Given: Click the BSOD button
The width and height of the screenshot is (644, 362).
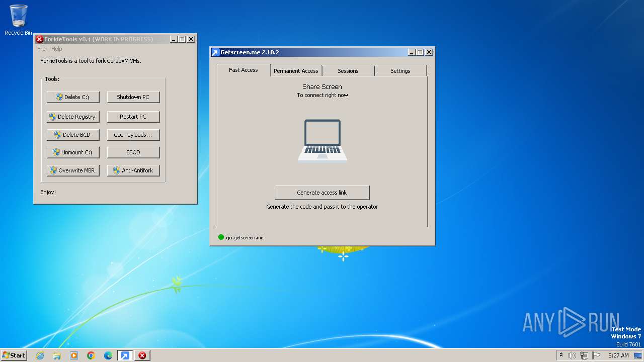Looking at the screenshot, I should pos(133,152).
